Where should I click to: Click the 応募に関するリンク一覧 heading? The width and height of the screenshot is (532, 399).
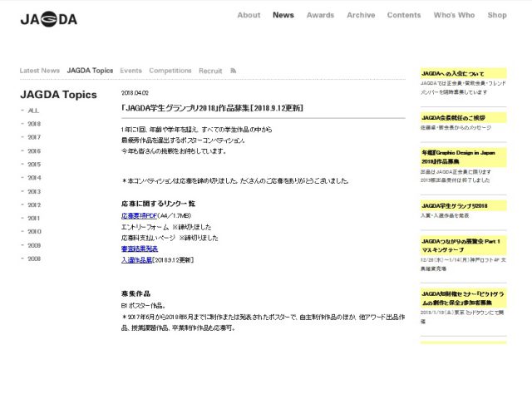click(x=158, y=204)
